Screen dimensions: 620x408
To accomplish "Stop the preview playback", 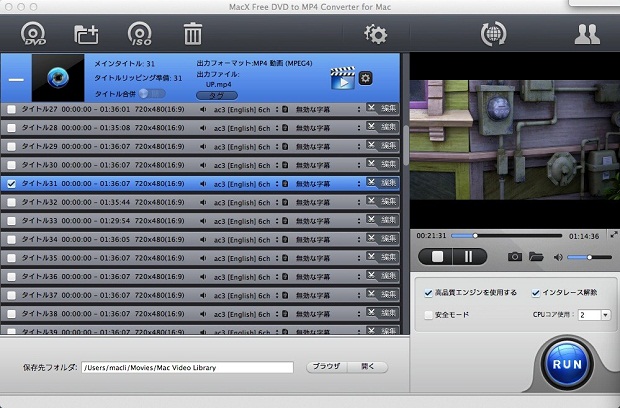I will pyautogui.click(x=437, y=257).
